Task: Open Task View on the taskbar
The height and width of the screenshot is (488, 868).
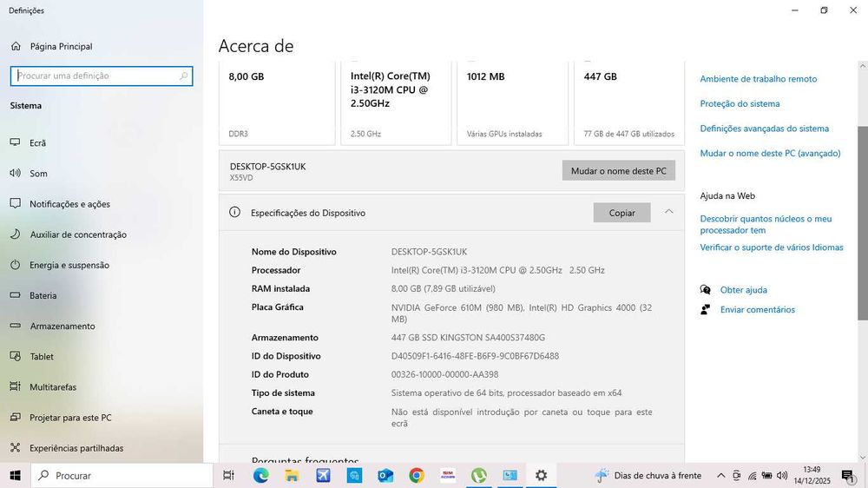Action: pos(228,475)
